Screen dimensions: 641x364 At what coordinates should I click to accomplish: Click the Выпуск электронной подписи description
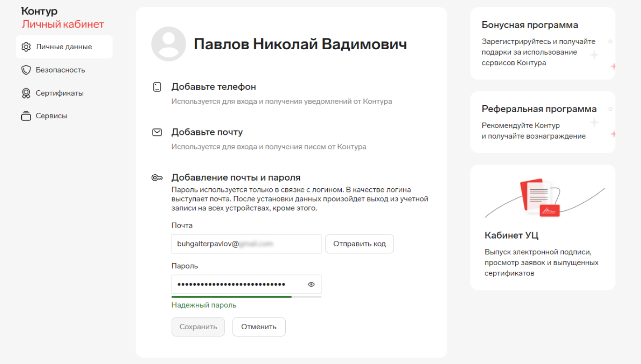(x=542, y=262)
